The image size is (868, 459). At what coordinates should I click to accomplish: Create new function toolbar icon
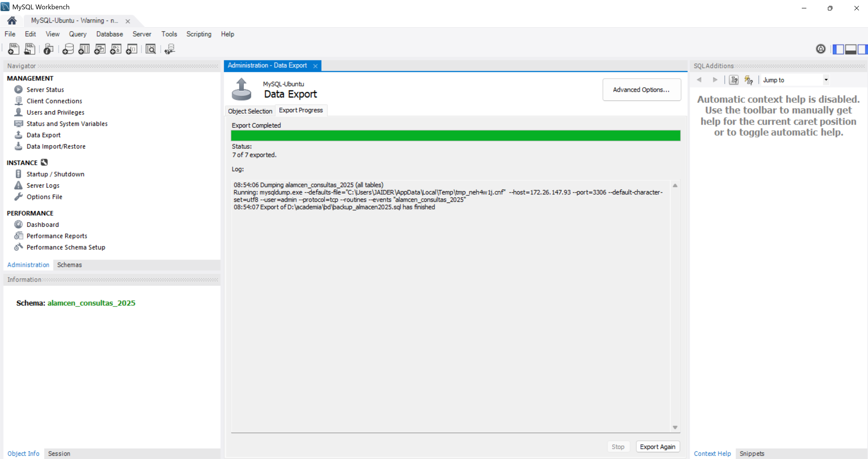click(131, 49)
